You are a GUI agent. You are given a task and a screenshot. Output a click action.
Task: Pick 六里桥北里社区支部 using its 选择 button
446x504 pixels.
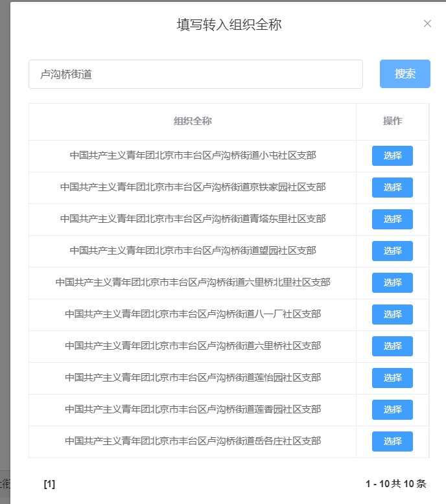coord(392,282)
